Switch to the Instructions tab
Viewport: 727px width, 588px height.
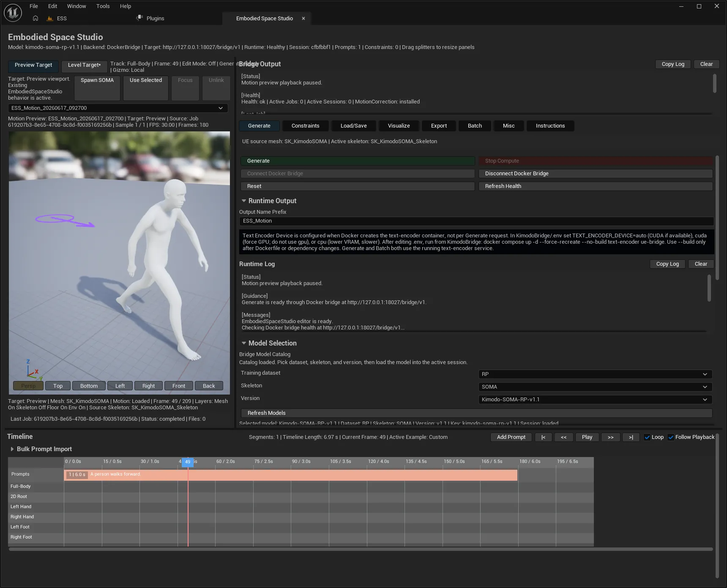[550, 126]
